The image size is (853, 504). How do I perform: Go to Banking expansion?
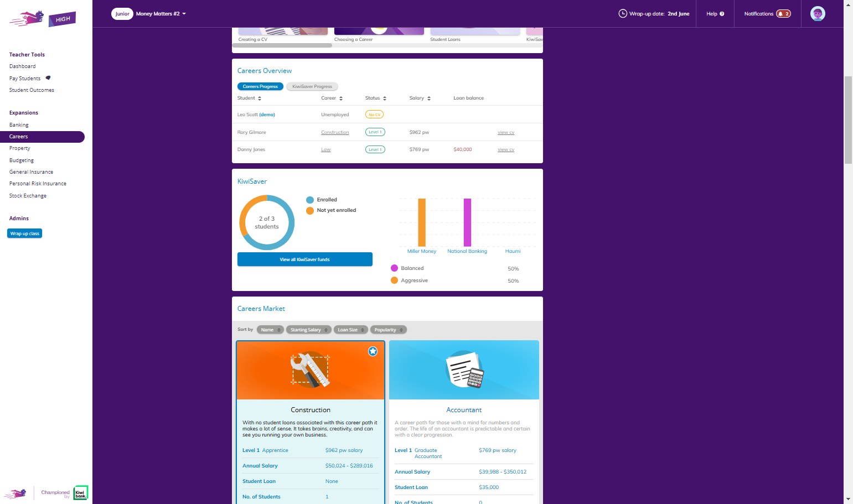19,125
